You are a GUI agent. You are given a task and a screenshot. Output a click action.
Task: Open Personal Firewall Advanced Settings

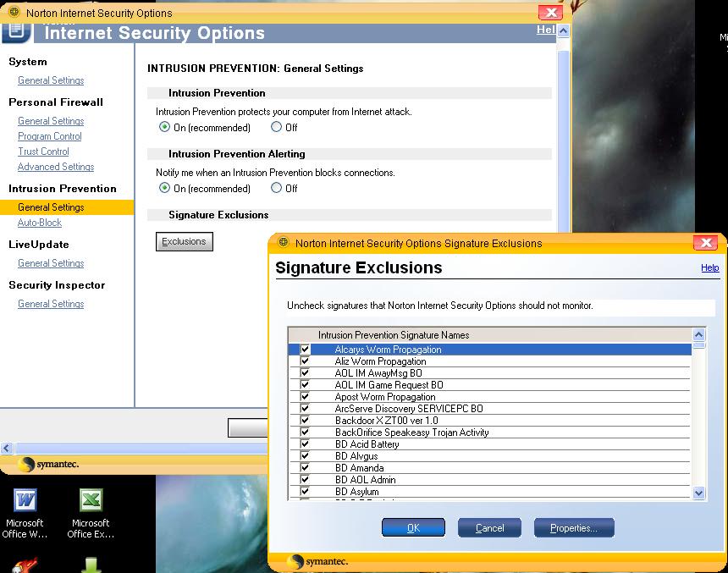56,167
